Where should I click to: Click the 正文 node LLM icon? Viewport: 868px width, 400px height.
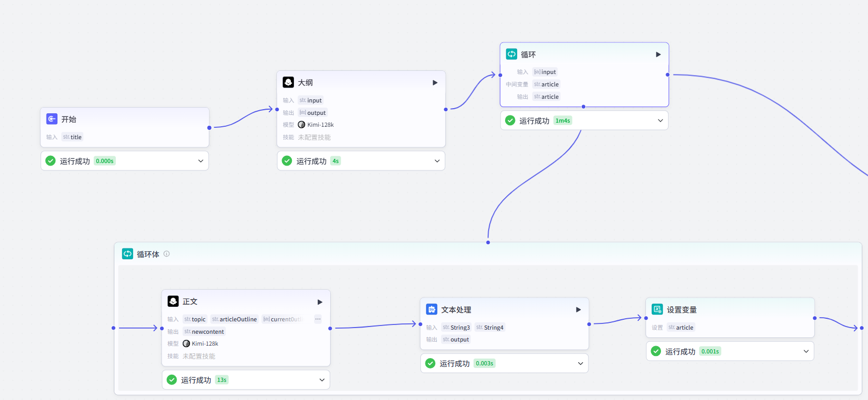pyautogui.click(x=173, y=302)
